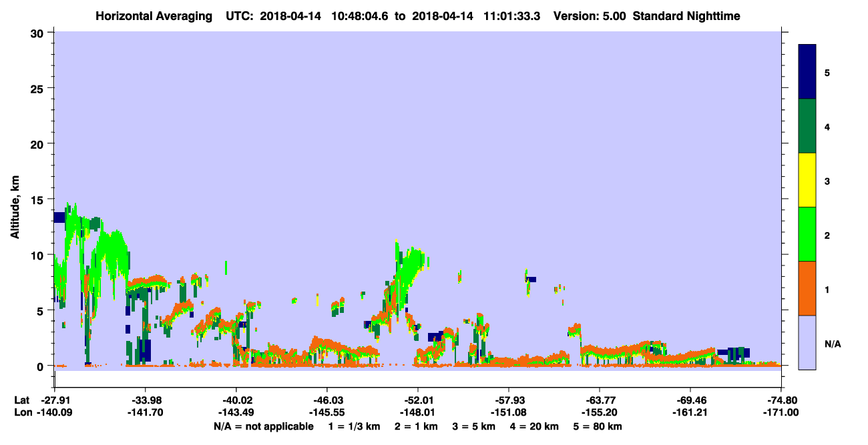Click latitude value -40.02
868x445 pixels.
[x=236, y=400]
